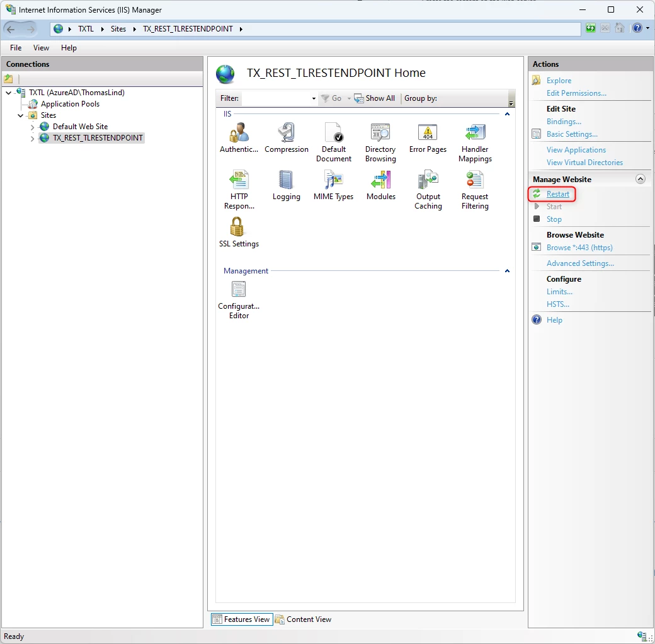Click the Create New Connection icon in Connections
Screen dimensions: 655x644
[x=8, y=79]
